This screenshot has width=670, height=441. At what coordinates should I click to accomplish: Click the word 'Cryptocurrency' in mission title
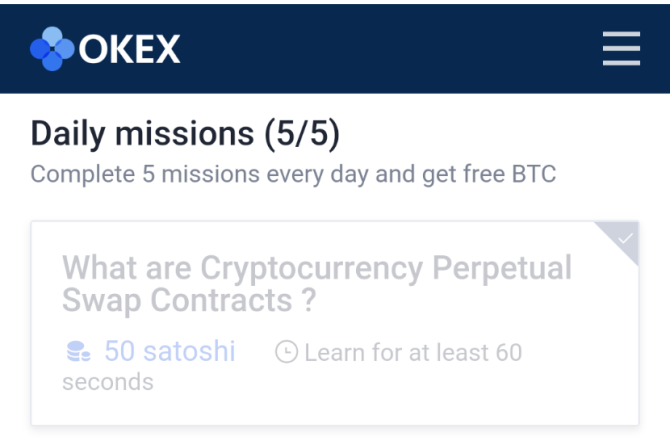click(x=311, y=268)
